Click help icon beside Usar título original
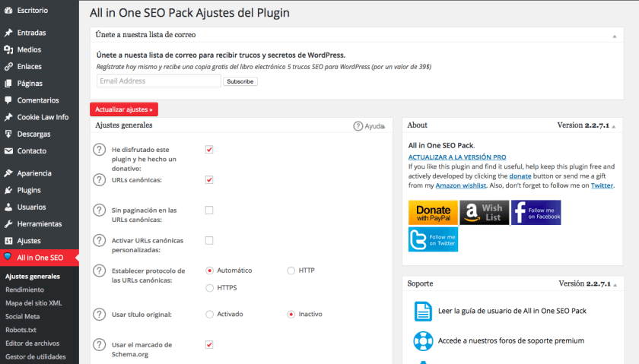Viewport: 639px width, 364px height. coord(99,315)
